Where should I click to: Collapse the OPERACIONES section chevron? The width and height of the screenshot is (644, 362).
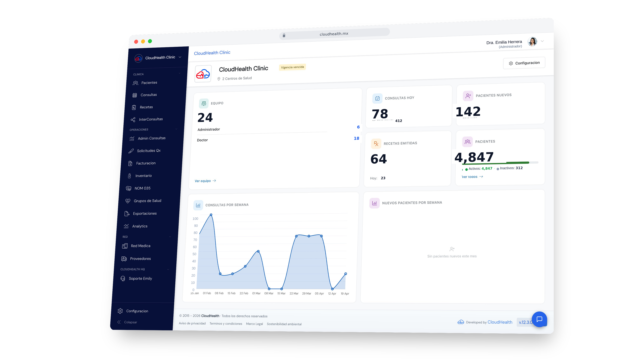(176, 129)
